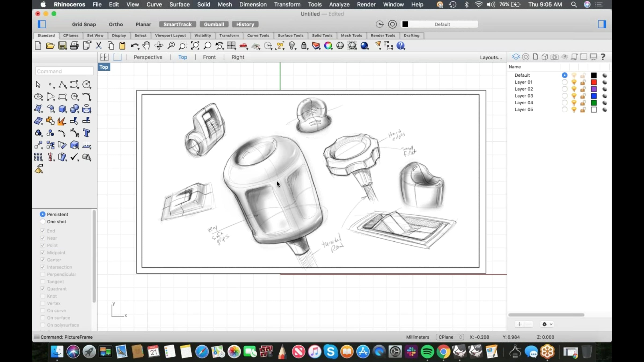
Task: Click the New document icon
Action: pos(38,46)
